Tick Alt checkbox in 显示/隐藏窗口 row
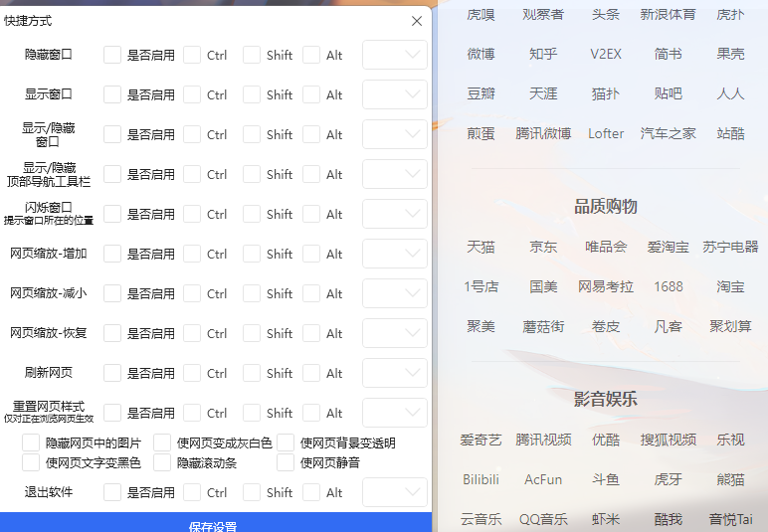 [311, 134]
